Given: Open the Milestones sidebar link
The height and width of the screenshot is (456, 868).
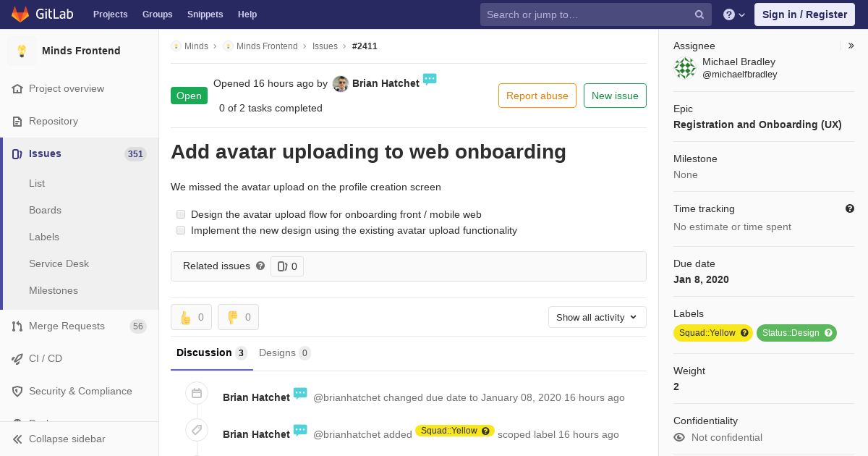Looking at the screenshot, I should pos(54,290).
